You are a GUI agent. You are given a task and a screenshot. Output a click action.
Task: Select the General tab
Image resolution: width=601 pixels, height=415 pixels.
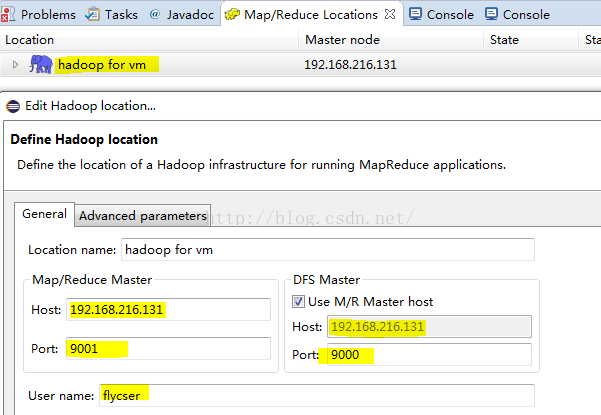point(44,214)
